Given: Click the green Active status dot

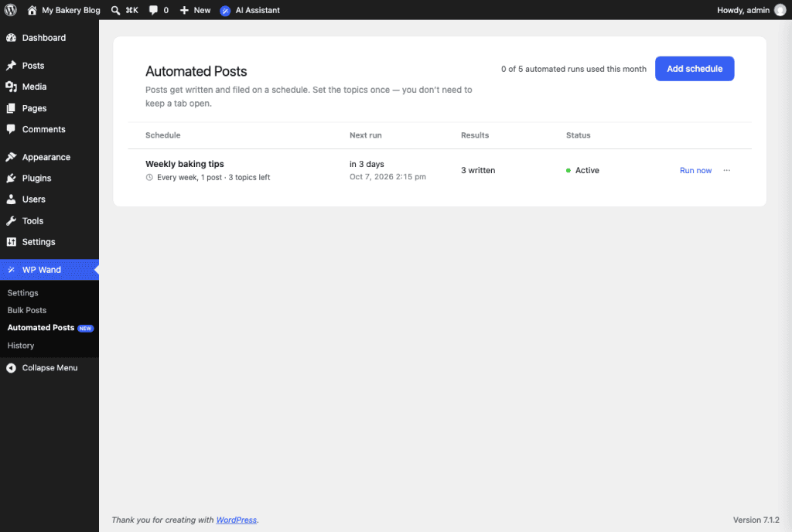Looking at the screenshot, I should (x=568, y=171).
